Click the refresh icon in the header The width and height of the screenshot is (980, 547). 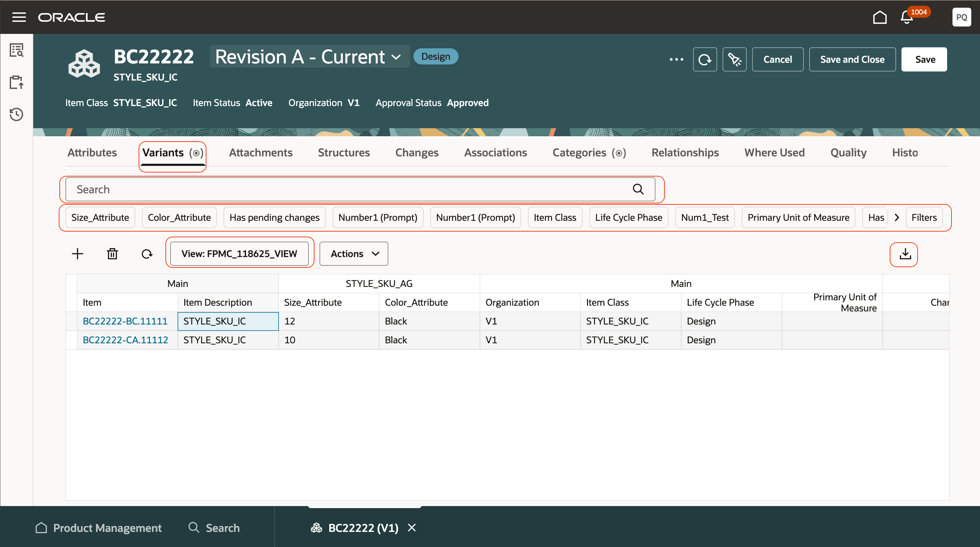click(704, 59)
